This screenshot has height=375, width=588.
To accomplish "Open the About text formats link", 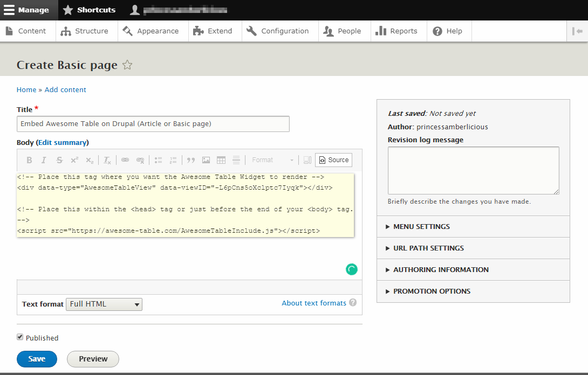I will [x=314, y=303].
